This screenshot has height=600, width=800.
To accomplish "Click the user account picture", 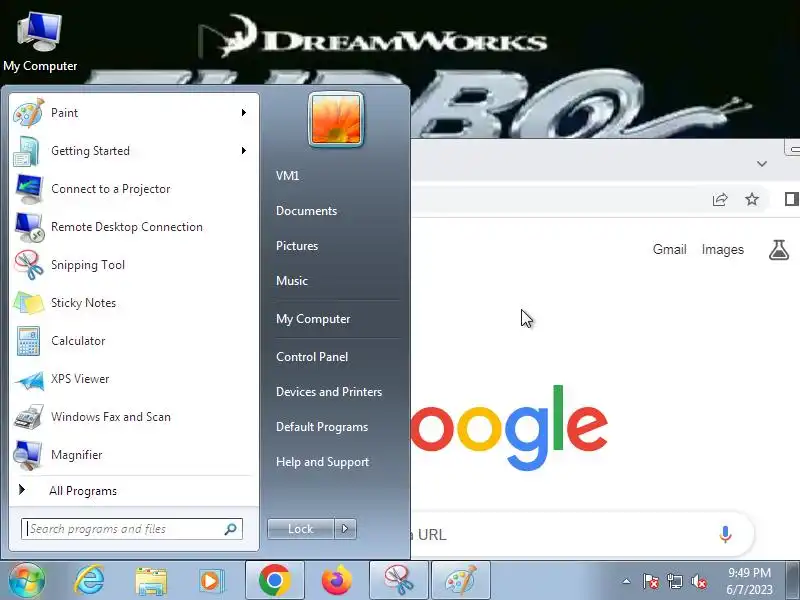I will [336, 119].
